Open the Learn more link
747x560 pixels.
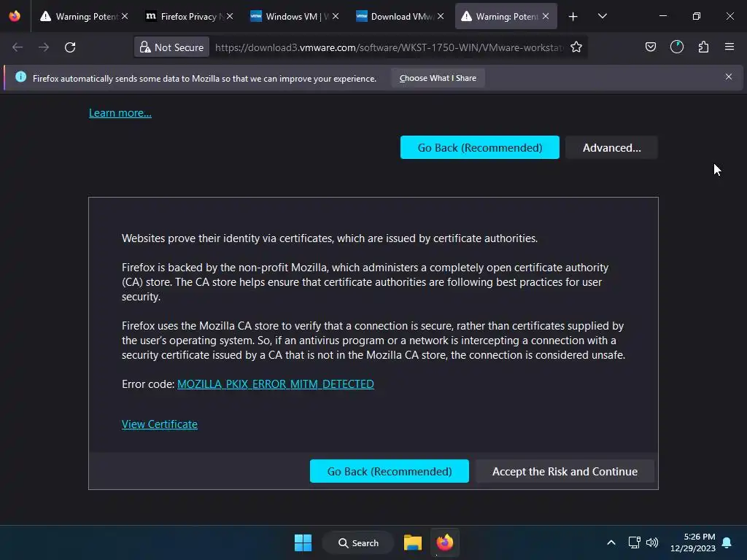(120, 113)
